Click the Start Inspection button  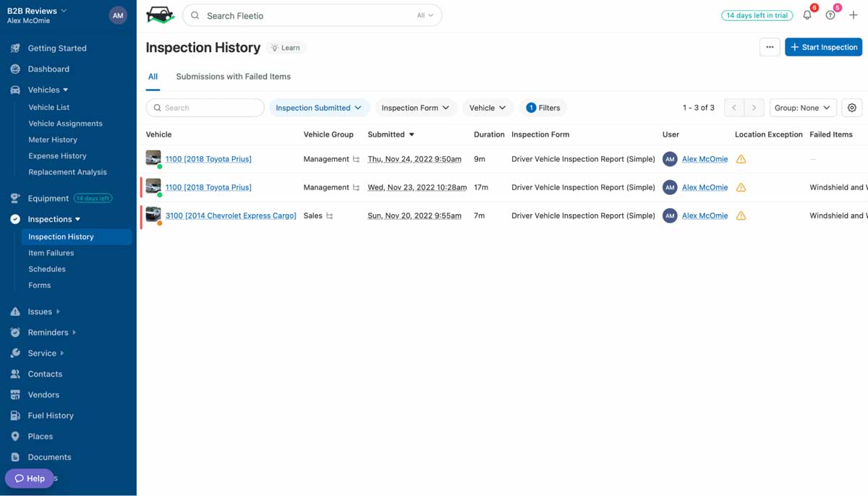tap(823, 46)
